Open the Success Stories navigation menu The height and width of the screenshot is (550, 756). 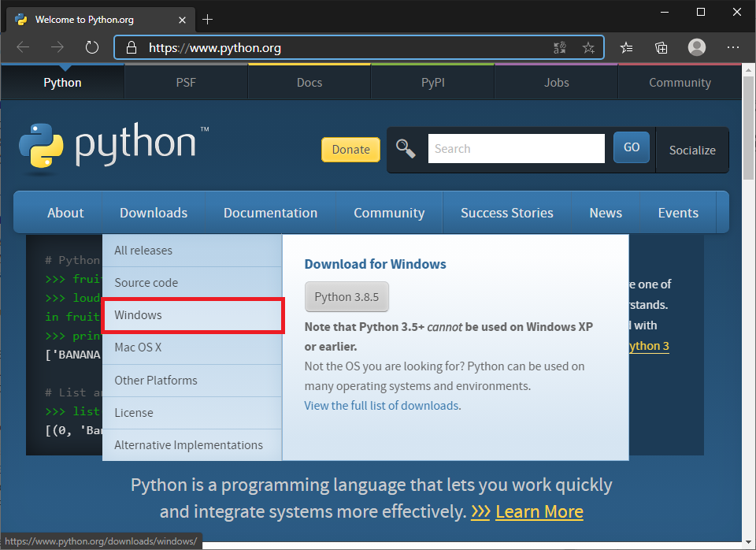(506, 213)
